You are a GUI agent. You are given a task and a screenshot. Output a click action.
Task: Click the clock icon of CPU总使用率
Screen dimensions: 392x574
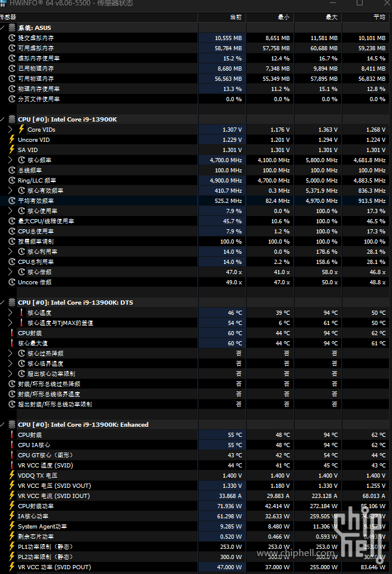12,232
